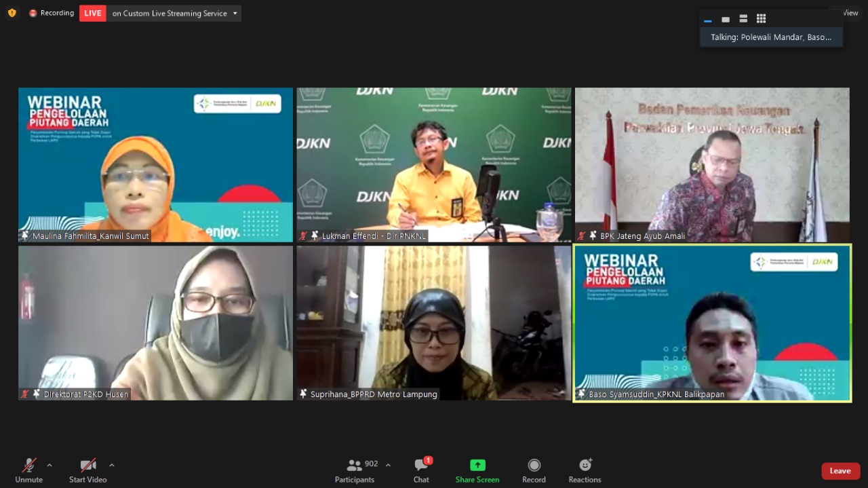The height and width of the screenshot is (488, 868).
Task: Unmute the microphone
Action: 28,470
